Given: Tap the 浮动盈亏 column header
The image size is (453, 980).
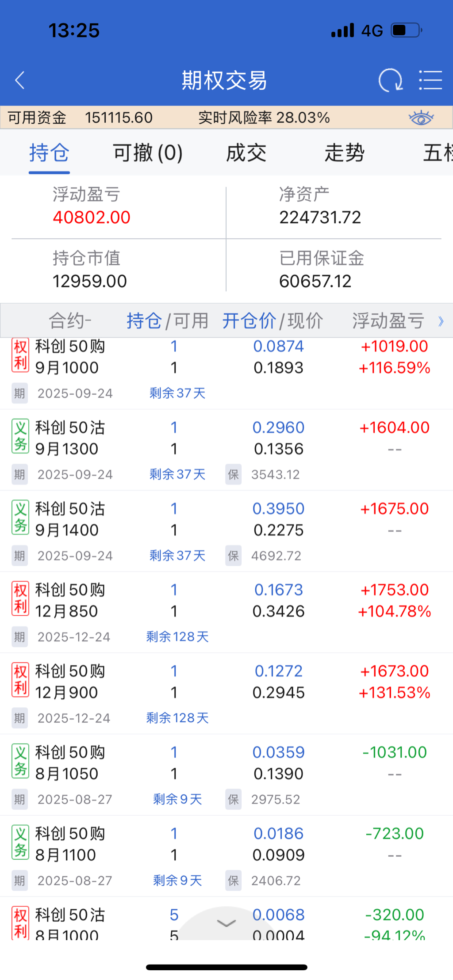Looking at the screenshot, I should [x=388, y=321].
